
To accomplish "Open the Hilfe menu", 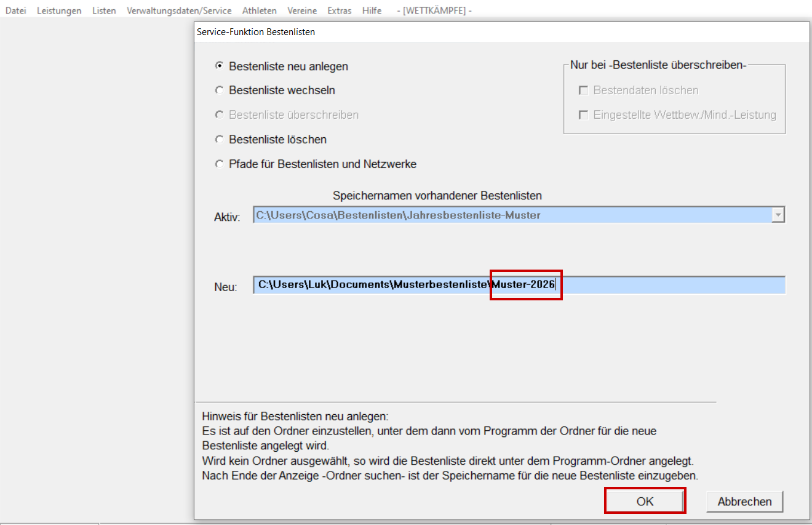I will coord(372,10).
